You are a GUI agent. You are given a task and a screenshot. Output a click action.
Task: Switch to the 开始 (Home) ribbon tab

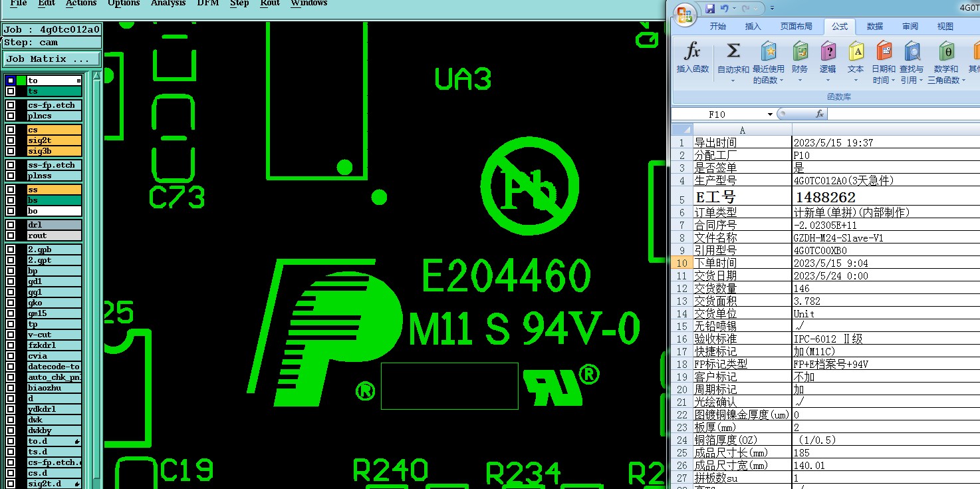(x=718, y=27)
